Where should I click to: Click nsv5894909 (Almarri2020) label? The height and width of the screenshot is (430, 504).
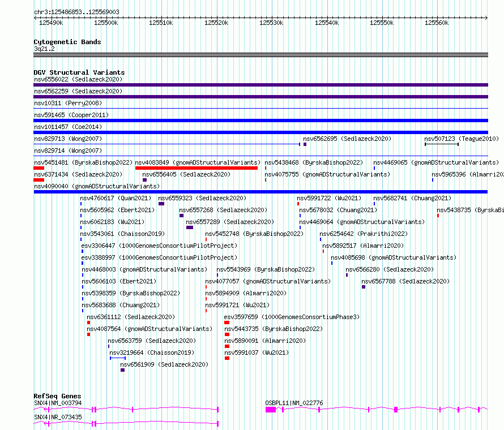click(x=246, y=293)
